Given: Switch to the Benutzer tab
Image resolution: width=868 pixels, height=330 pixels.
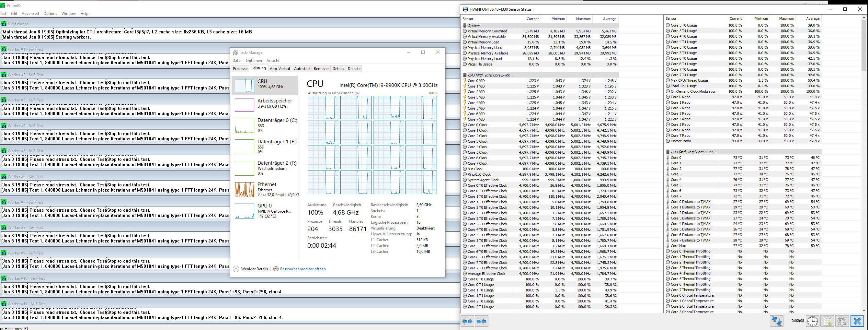Looking at the screenshot, I should tap(321, 69).
